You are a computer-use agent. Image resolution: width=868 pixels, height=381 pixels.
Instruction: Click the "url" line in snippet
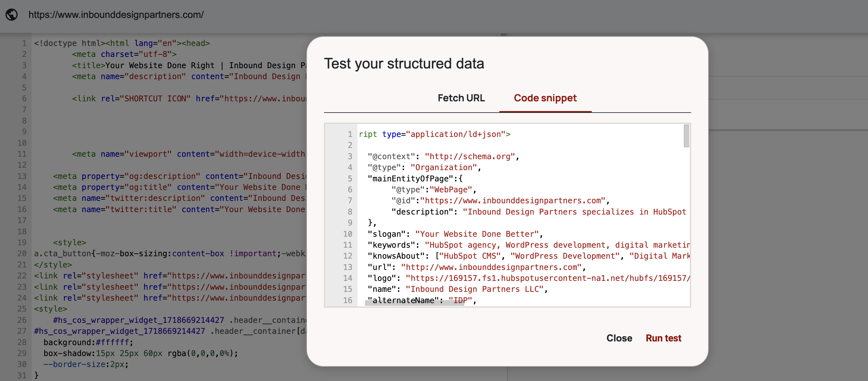coord(477,267)
